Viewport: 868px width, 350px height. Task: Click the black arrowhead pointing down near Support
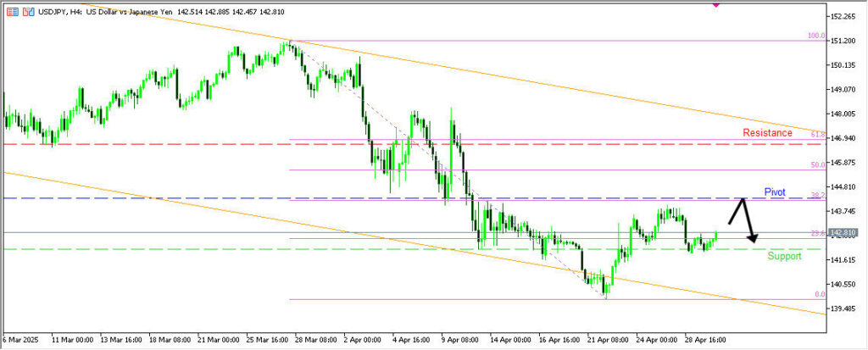tap(752, 238)
